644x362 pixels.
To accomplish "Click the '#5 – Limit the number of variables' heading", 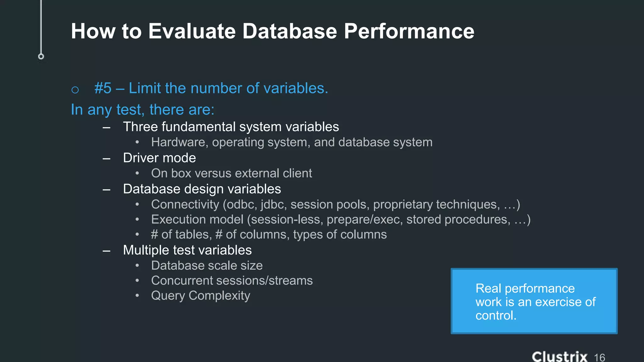I will [x=211, y=88].
